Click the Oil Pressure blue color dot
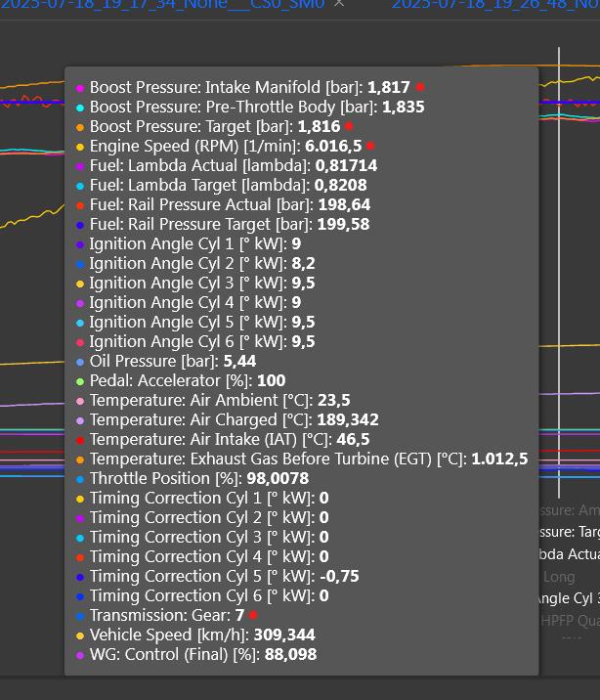This screenshot has height=700, width=600. pos(80,362)
